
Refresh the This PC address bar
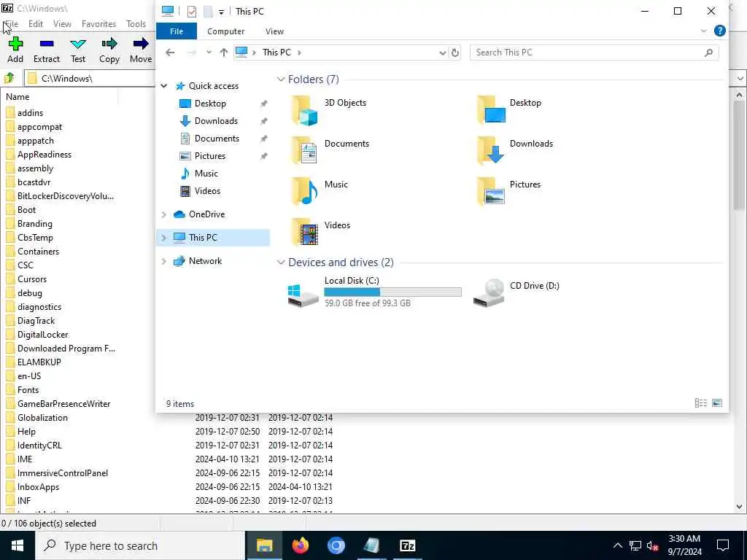pyautogui.click(x=455, y=52)
